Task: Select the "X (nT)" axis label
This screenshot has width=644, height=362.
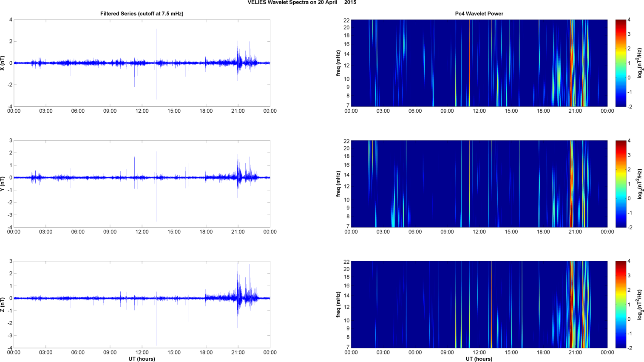Action: pyautogui.click(x=3, y=63)
